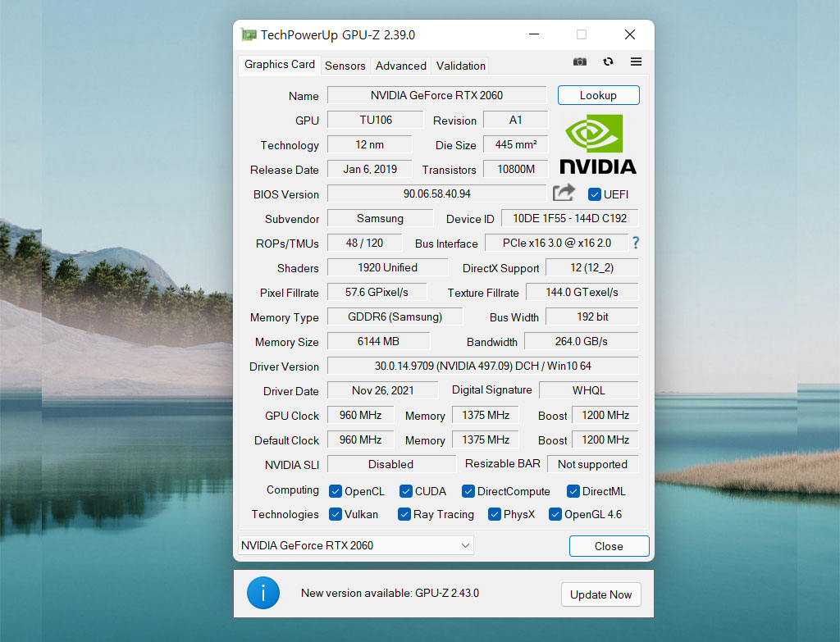Screen dimensions: 840x642
Task: Click the GPU field showing TU106
Action: pos(376,120)
